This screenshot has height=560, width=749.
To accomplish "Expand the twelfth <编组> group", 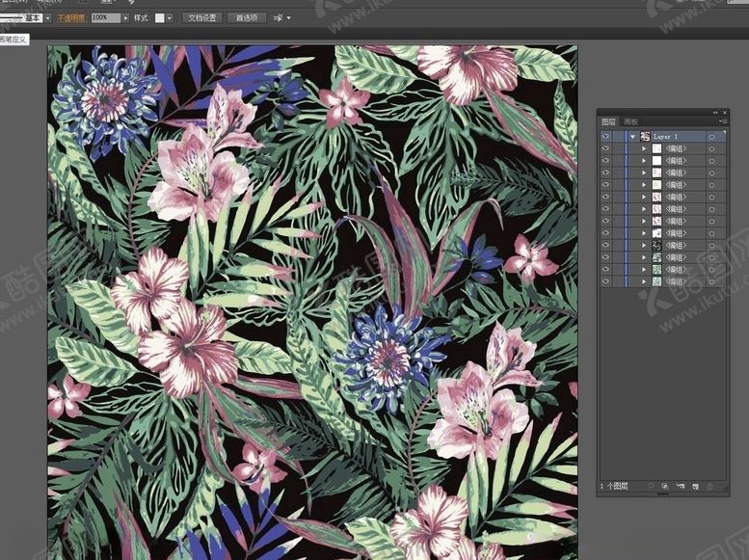I will pyautogui.click(x=644, y=281).
